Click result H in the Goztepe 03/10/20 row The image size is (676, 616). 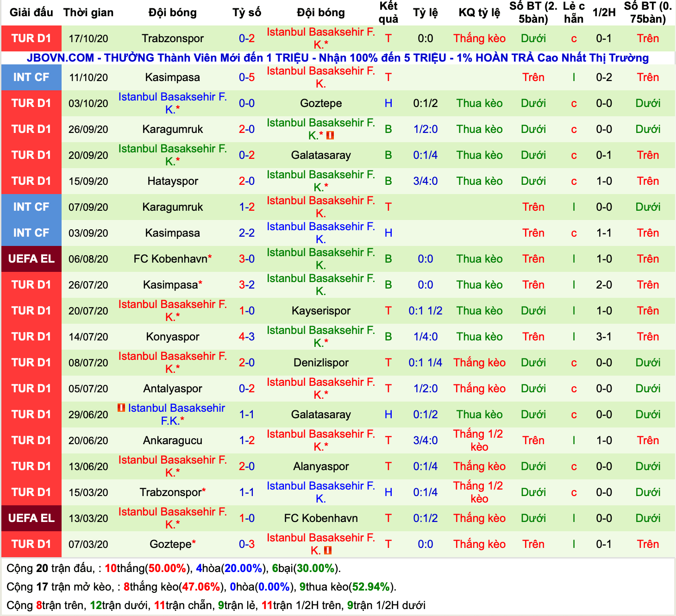388,103
